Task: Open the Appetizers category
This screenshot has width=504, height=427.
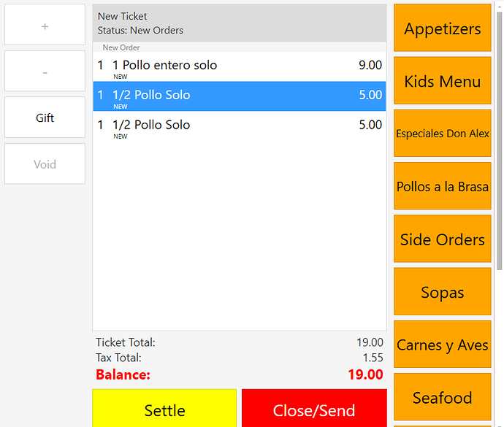Action: (x=443, y=28)
